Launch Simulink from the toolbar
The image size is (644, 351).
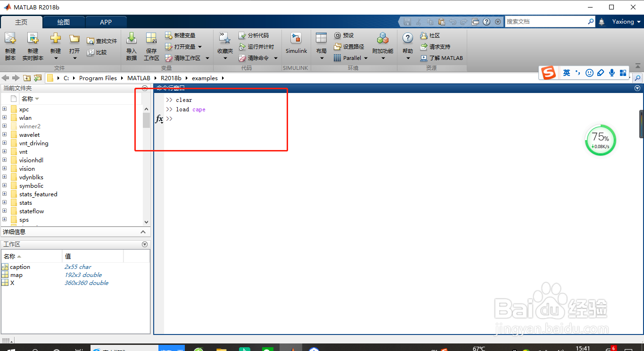(296, 43)
